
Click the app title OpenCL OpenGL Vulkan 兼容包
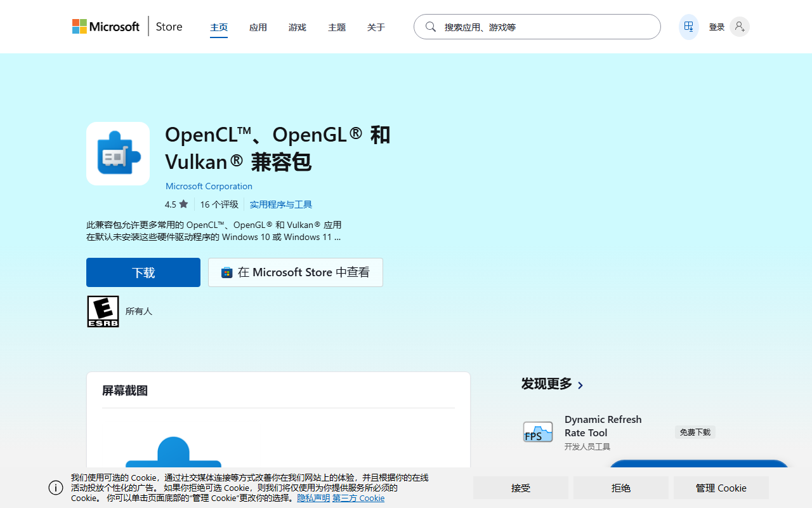[278, 148]
